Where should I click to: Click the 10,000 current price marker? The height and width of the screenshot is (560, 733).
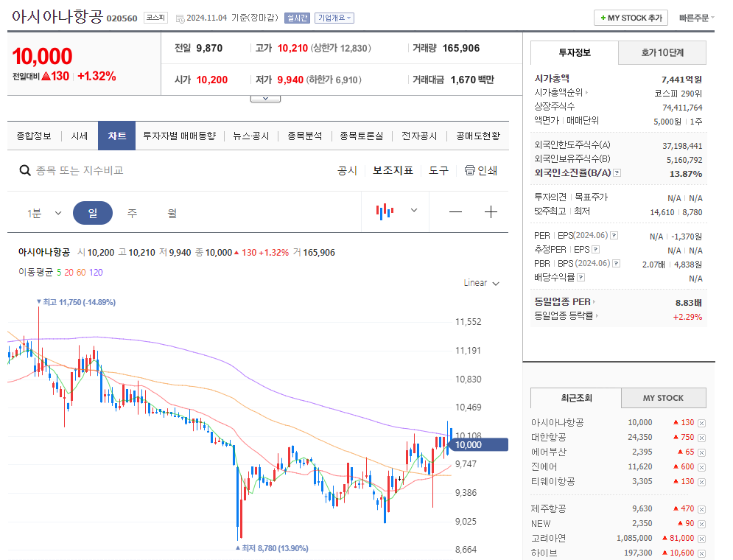click(478, 444)
